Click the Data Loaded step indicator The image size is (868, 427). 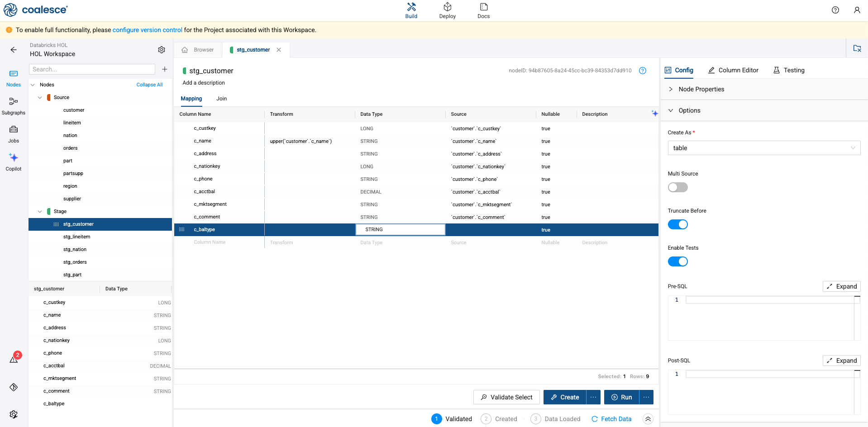555,419
